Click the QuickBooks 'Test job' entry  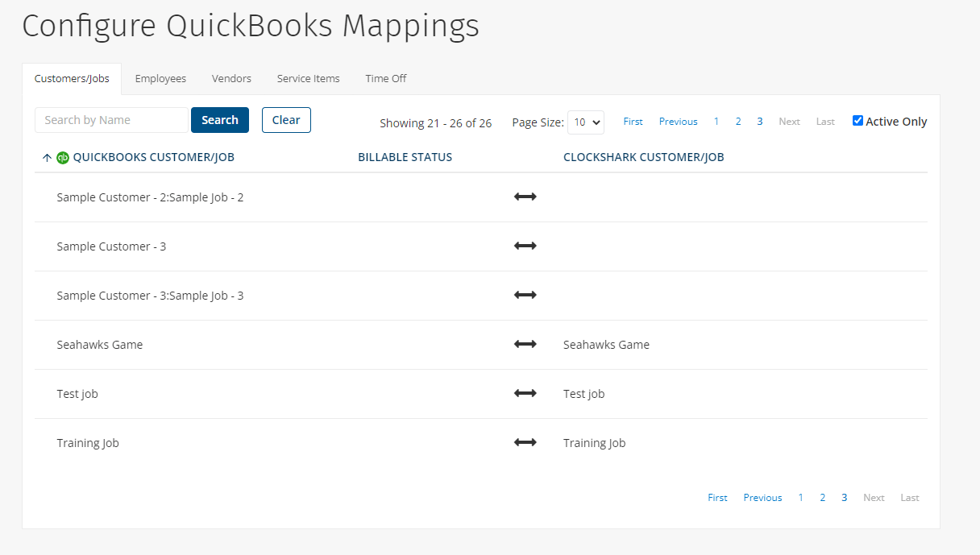tap(77, 394)
